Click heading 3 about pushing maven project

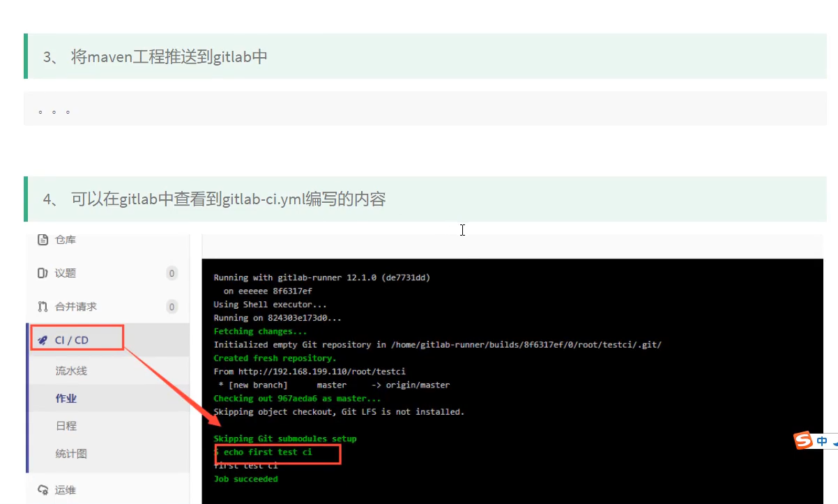click(169, 57)
